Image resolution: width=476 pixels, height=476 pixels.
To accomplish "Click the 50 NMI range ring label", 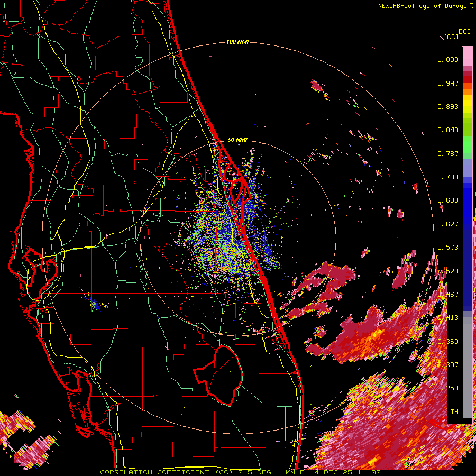I will 237,140.
